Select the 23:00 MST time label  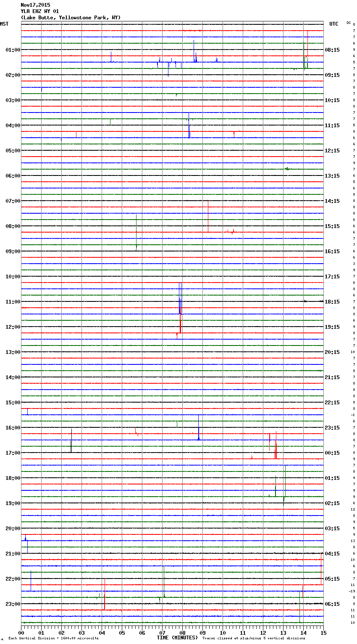[x=13, y=604]
